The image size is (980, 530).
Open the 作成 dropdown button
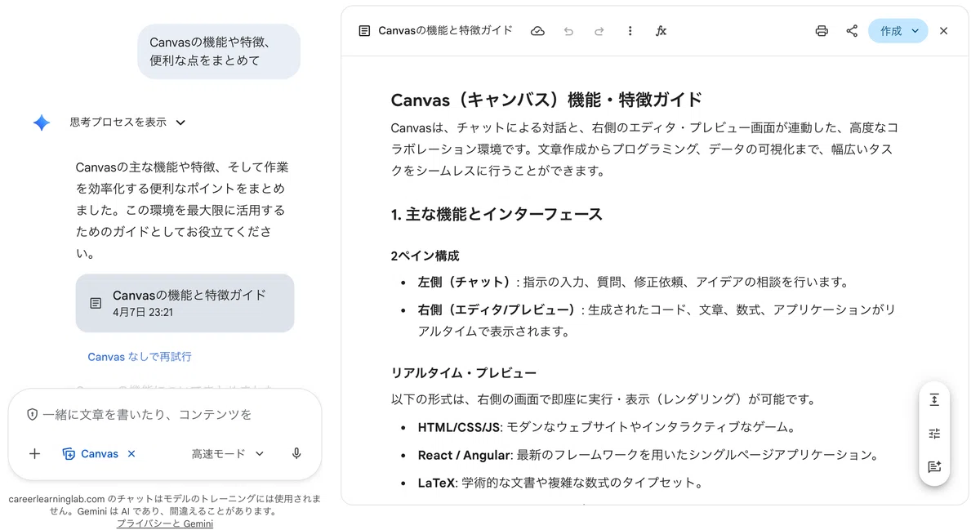click(x=898, y=31)
